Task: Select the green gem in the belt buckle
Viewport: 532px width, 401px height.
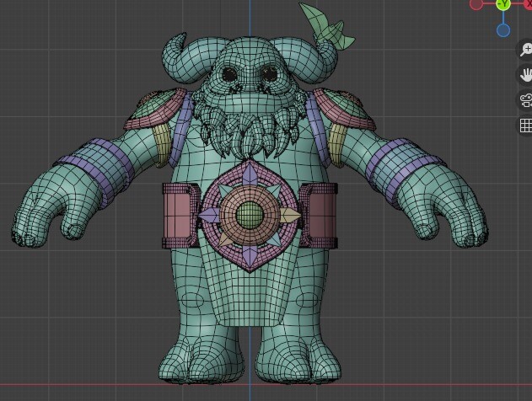Action: (x=250, y=215)
